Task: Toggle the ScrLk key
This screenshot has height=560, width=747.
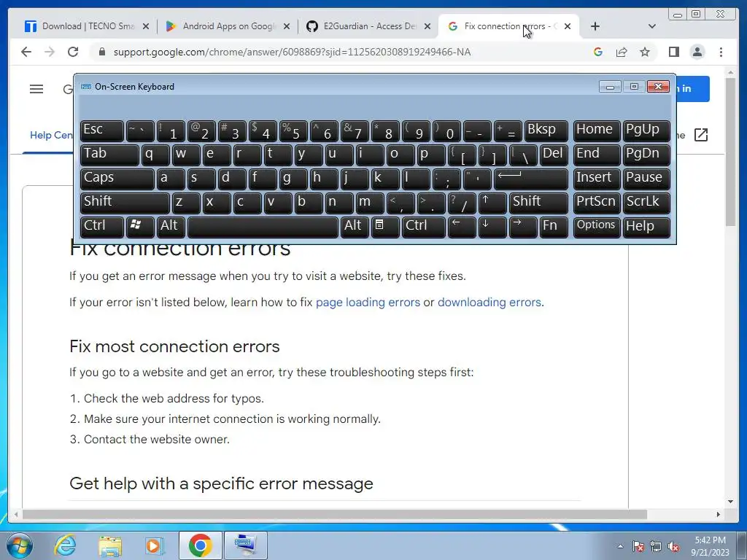Action: click(646, 203)
